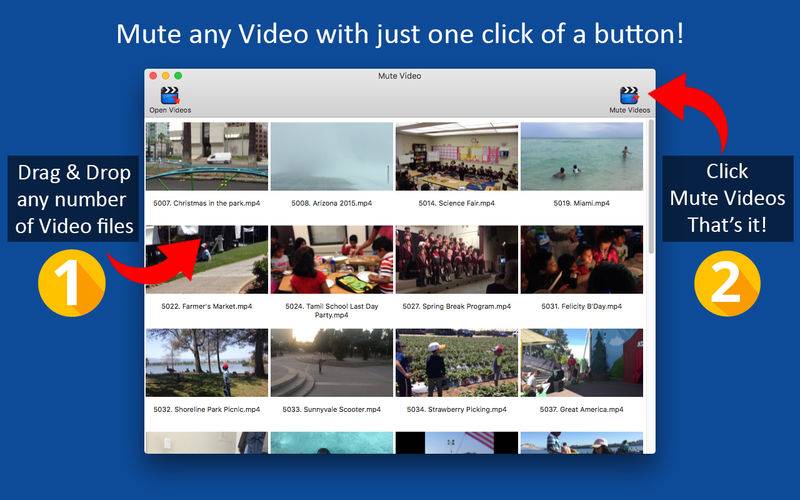Viewport: 800px width, 500px height.
Task: Click the '5033. Sunnyvale Scooter.mp4' filename
Action: click(x=332, y=409)
